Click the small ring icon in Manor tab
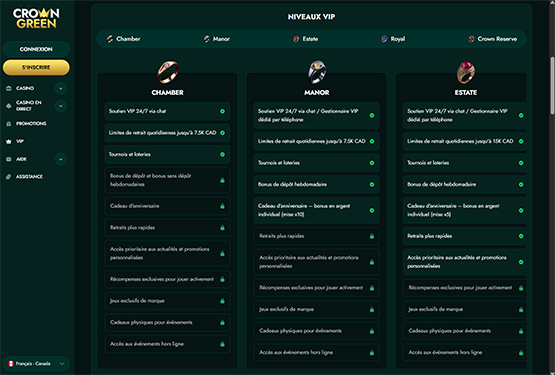The width and height of the screenshot is (555, 375). [x=207, y=39]
